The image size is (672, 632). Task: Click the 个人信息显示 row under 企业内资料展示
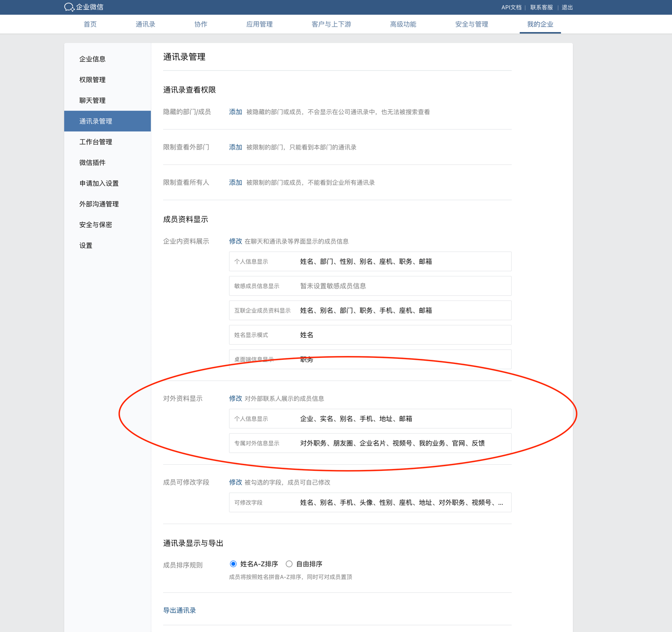pyautogui.click(x=370, y=261)
